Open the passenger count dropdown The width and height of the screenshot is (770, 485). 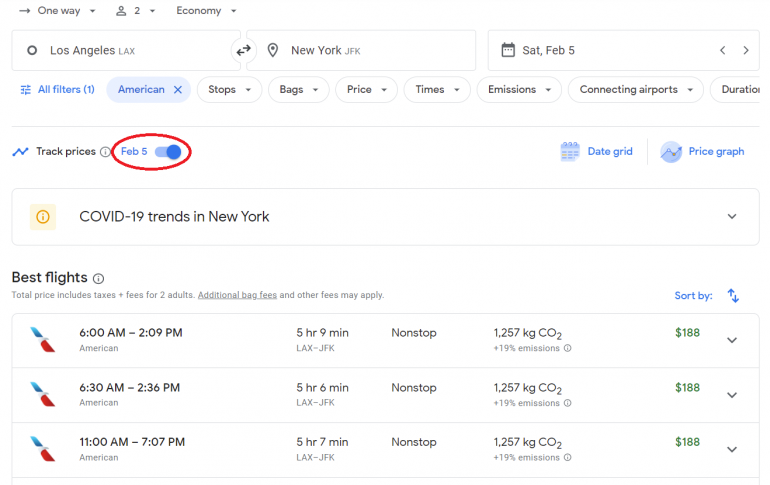pyautogui.click(x=135, y=10)
